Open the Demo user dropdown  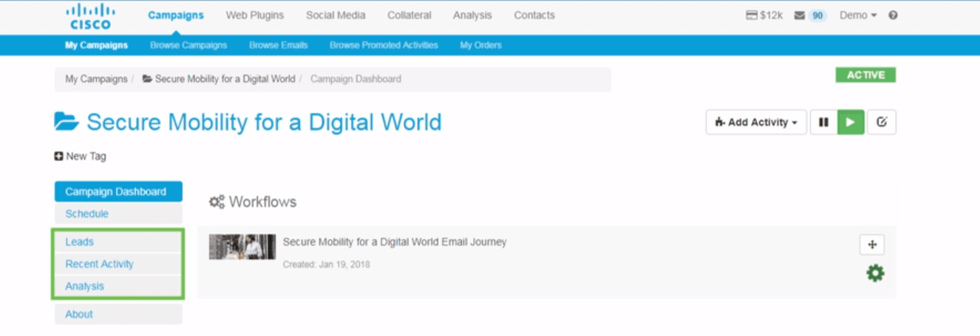pyautogui.click(x=858, y=15)
